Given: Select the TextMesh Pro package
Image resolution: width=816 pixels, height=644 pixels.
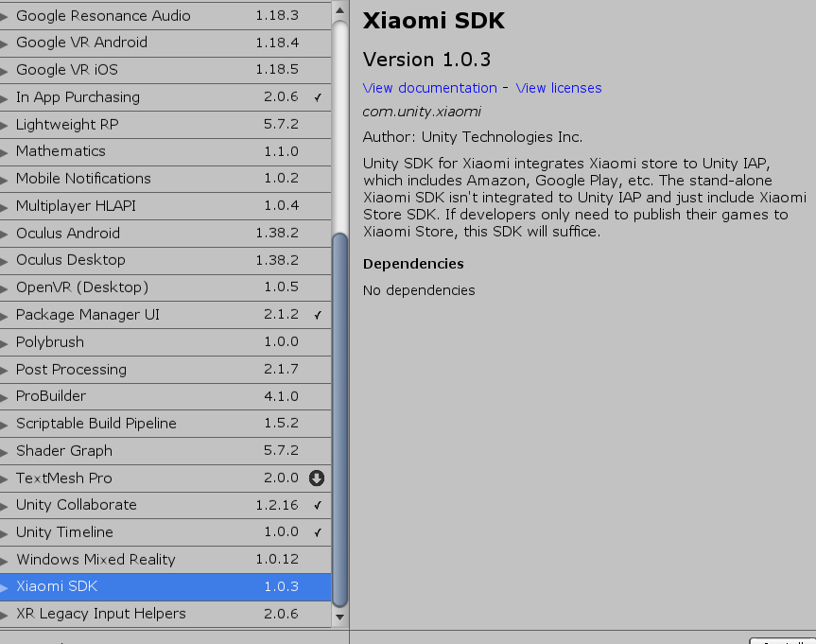Looking at the screenshot, I should (x=165, y=478).
